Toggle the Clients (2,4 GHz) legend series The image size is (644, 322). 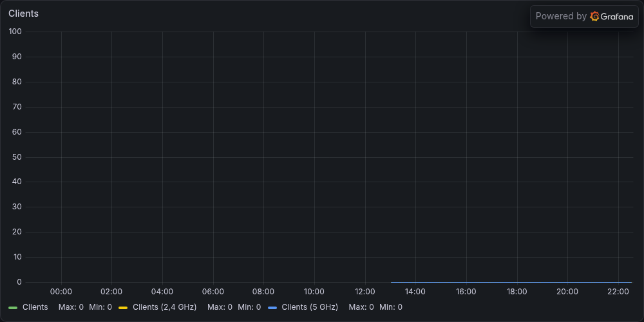tap(165, 307)
